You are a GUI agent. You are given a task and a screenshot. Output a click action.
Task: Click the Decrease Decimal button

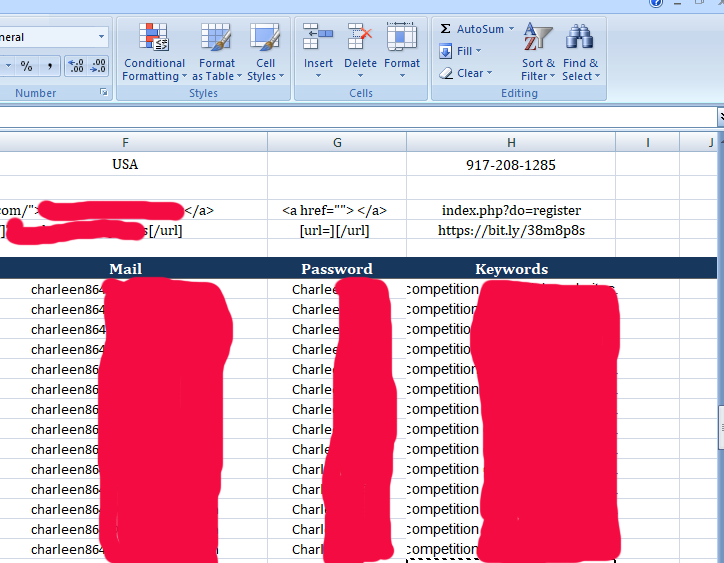98,66
